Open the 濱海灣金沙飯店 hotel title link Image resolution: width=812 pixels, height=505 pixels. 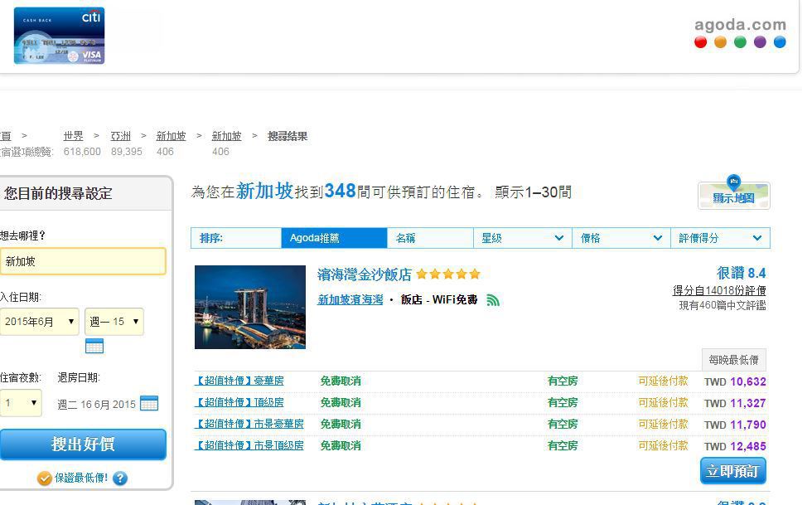tap(365, 274)
